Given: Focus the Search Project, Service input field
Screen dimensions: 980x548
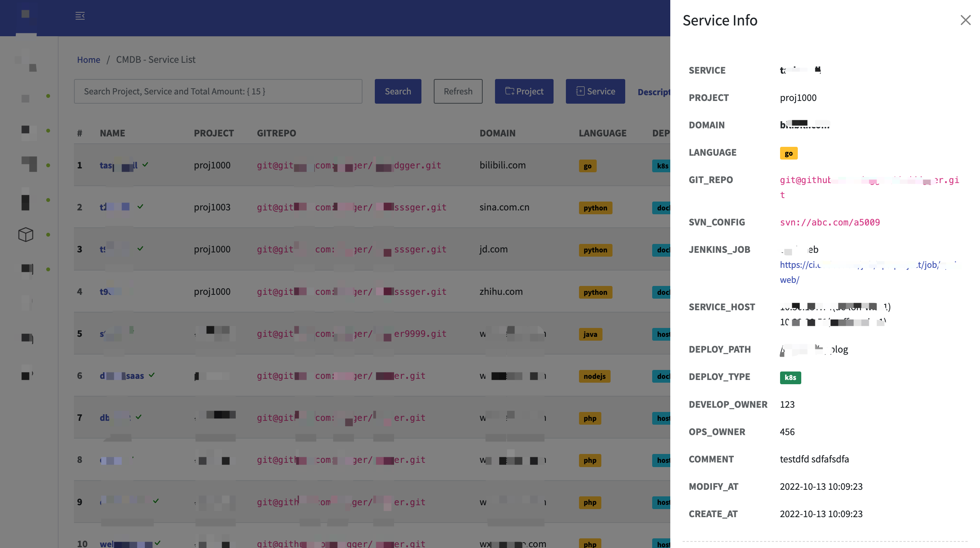Looking at the screenshot, I should [x=218, y=91].
